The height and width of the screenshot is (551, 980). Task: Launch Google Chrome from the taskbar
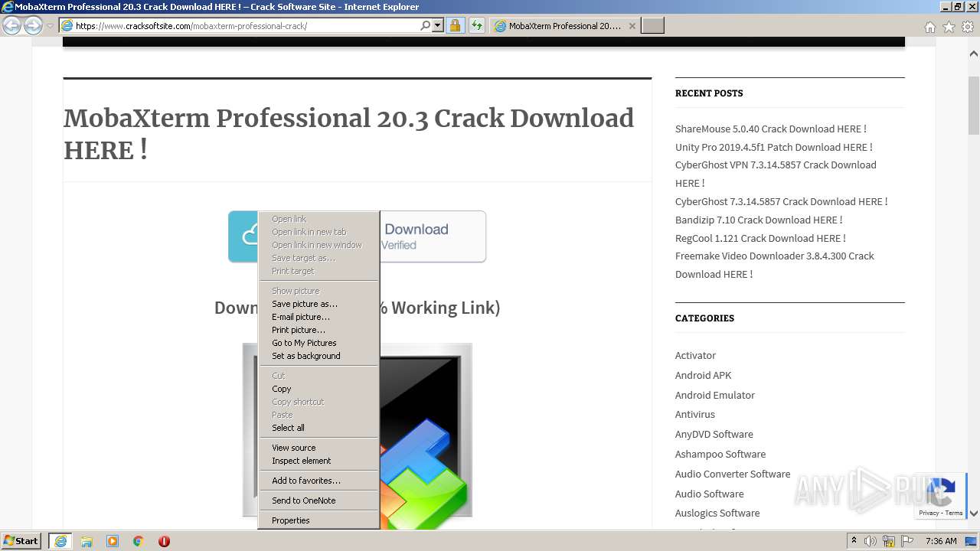click(x=139, y=541)
